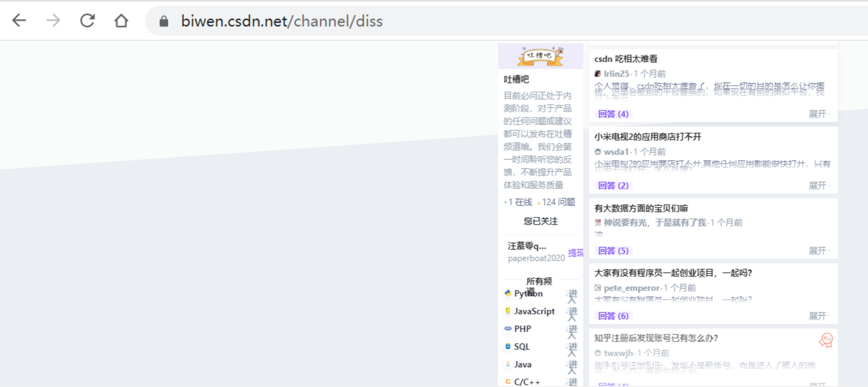The height and width of the screenshot is (387, 868).
Task: Open 回答 (4) under csdn 吃相太难看
Action: pyautogui.click(x=613, y=114)
